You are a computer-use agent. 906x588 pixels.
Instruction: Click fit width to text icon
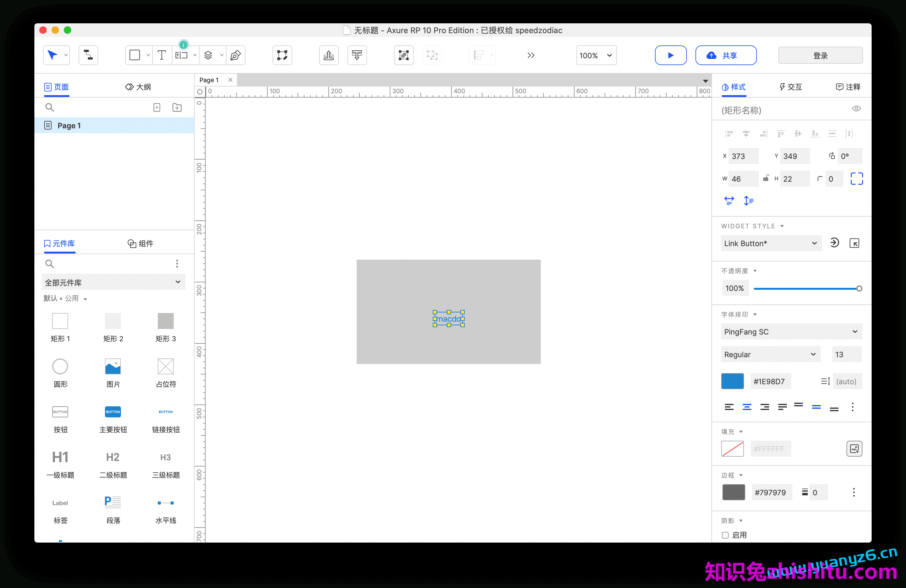click(729, 201)
